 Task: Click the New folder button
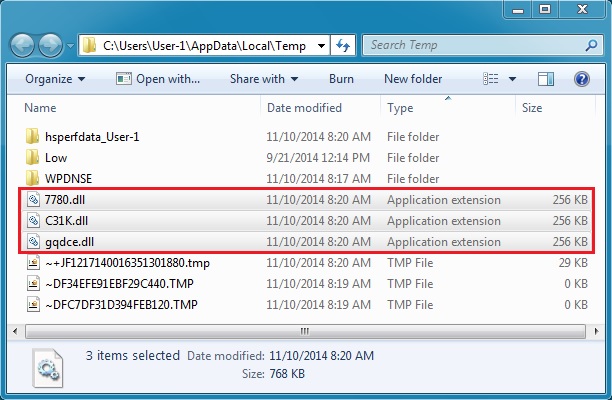(412, 79)
